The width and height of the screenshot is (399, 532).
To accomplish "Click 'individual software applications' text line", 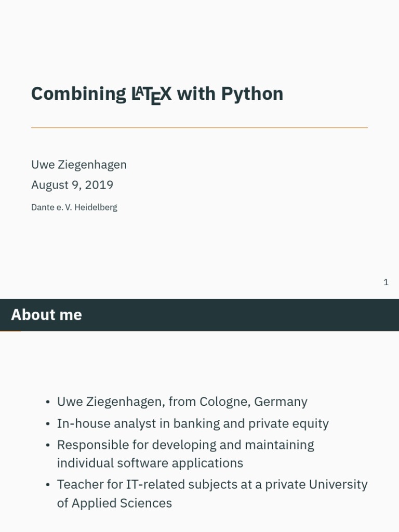I will [x=150, y=463].
